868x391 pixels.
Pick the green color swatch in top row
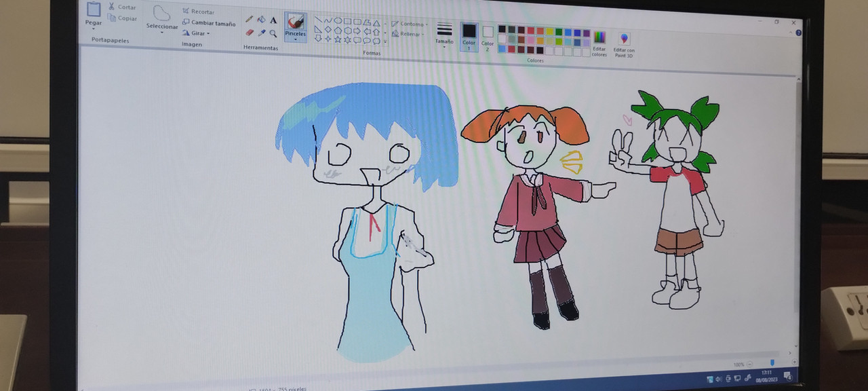coord(559,32)
